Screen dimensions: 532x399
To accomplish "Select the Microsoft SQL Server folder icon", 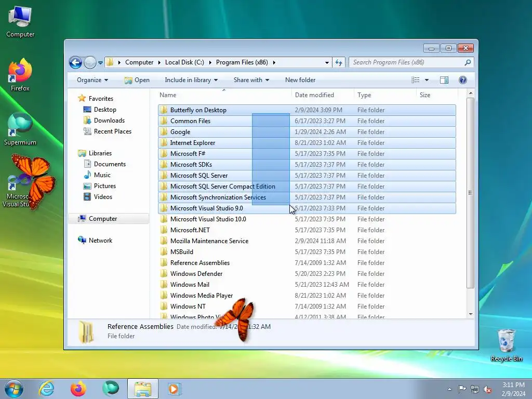I will pyautogui.click(x=164, y=176).
